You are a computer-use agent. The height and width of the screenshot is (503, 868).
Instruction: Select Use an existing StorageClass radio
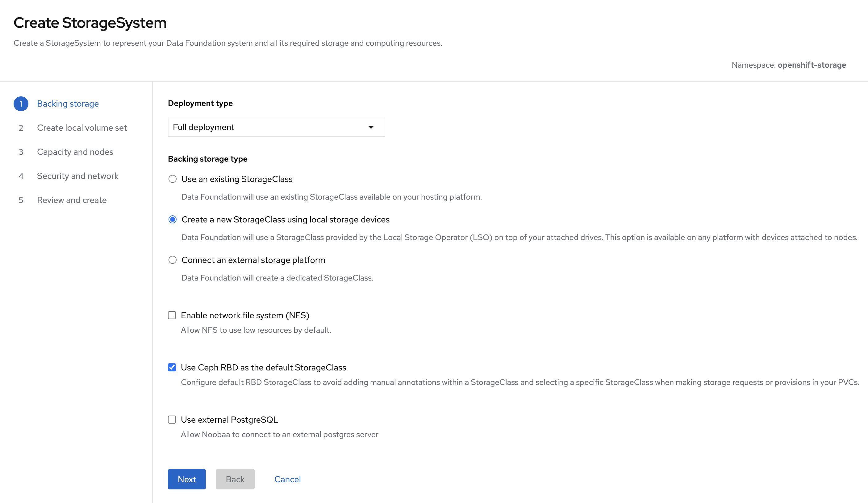[x=172, y=179]
